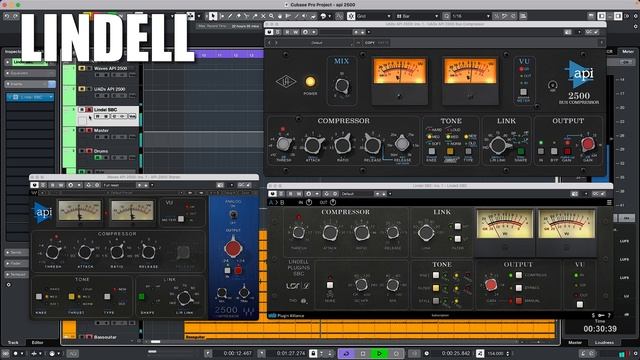Click the help question mark in Lindell footer

pyautogui.click(x=609, y=316)
